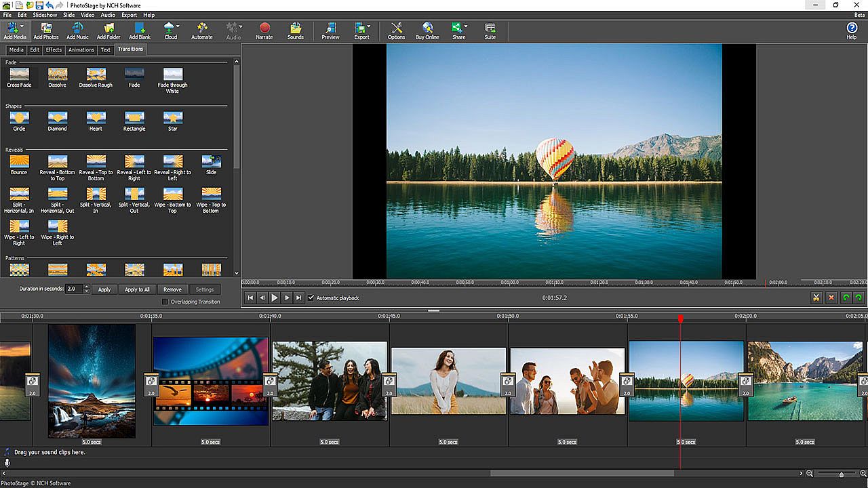The width and height of the screenshot is (868, 488).
Task: Enable the Overlapping Transition checkbox
Action: [165, 302]
